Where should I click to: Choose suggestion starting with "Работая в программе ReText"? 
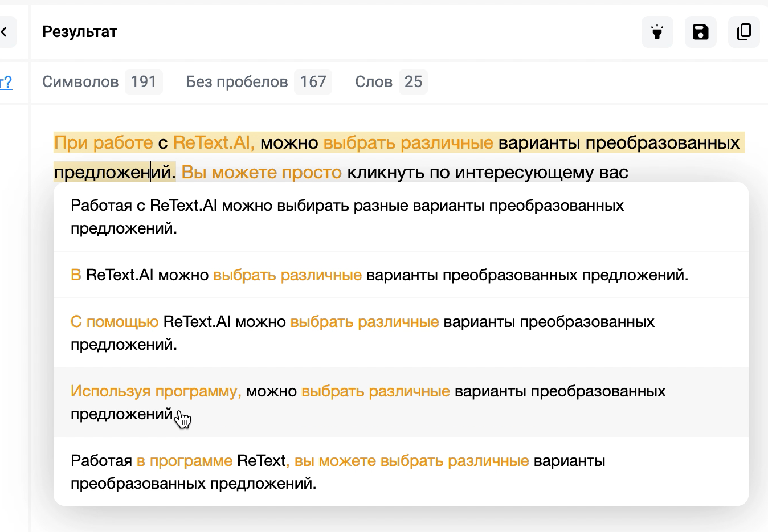click(401, 472)
